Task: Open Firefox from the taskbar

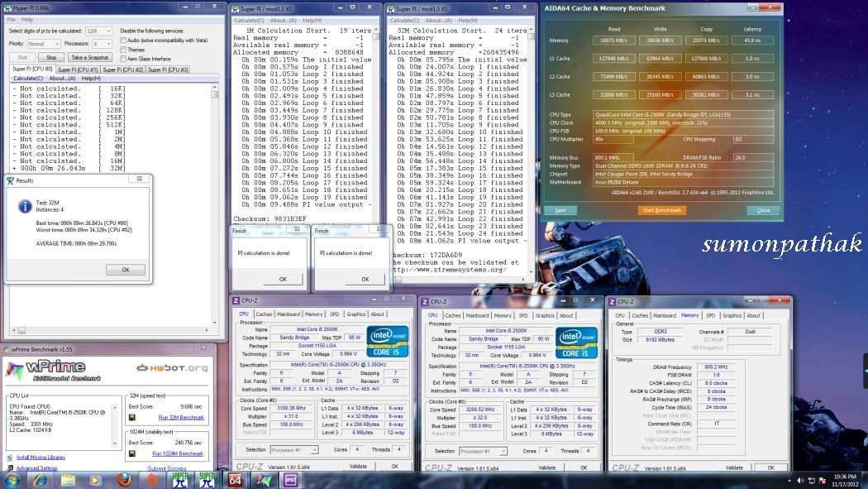Action: [124, 480]
